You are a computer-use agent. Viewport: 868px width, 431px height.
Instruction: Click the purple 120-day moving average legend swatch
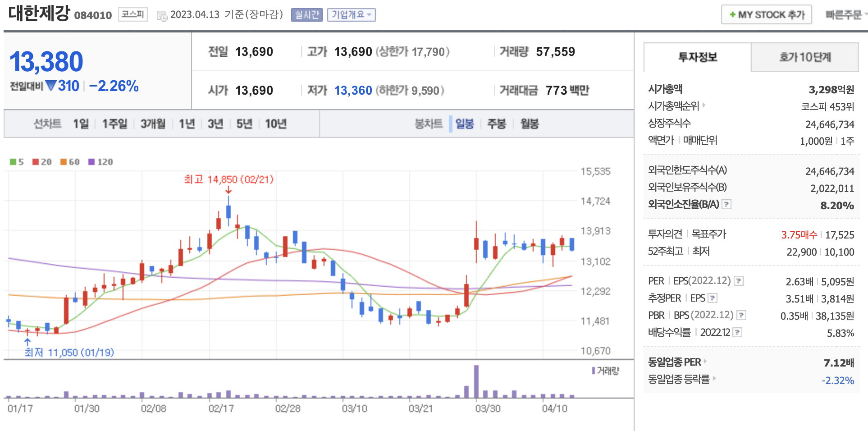click(x=91, y=162)
